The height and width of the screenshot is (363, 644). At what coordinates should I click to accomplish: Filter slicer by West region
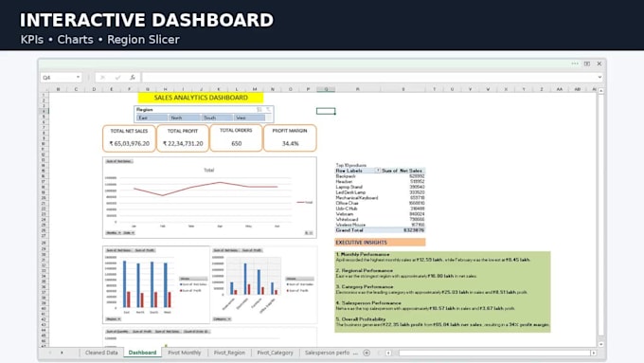(x=249, y=118)
